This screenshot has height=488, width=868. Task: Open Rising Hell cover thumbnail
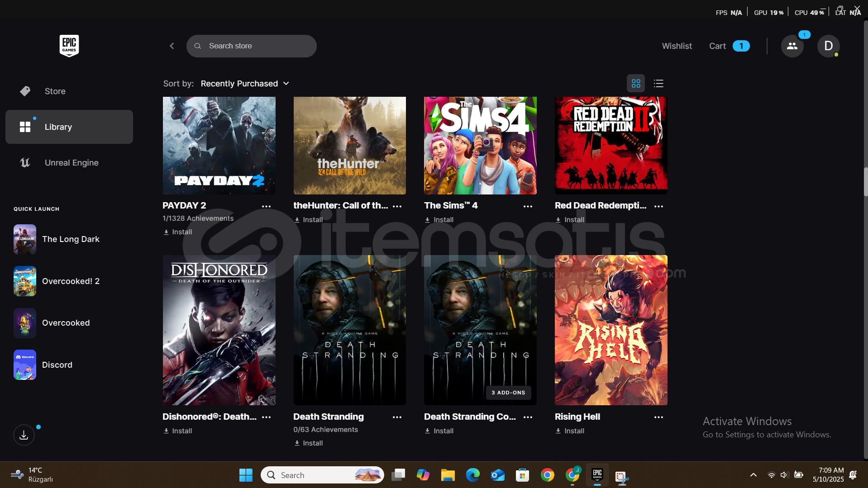[x=611, y=330]
